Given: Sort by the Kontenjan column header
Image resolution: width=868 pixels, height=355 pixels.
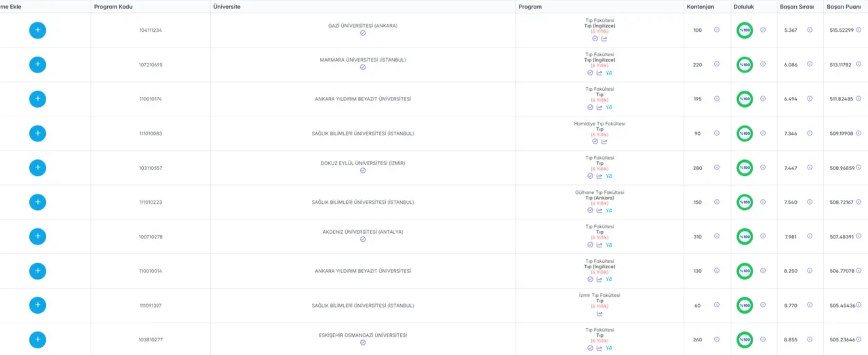Looking at the screenshot, I should click(x=701, y=6).
